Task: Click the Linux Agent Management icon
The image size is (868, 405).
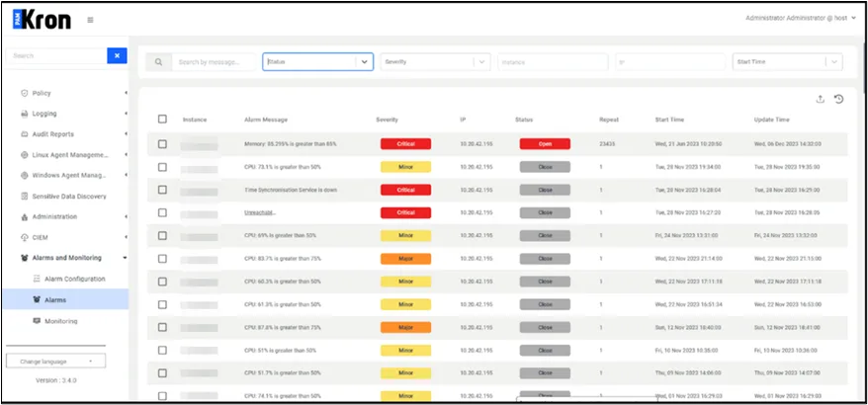Action: (x=25, y=155)
